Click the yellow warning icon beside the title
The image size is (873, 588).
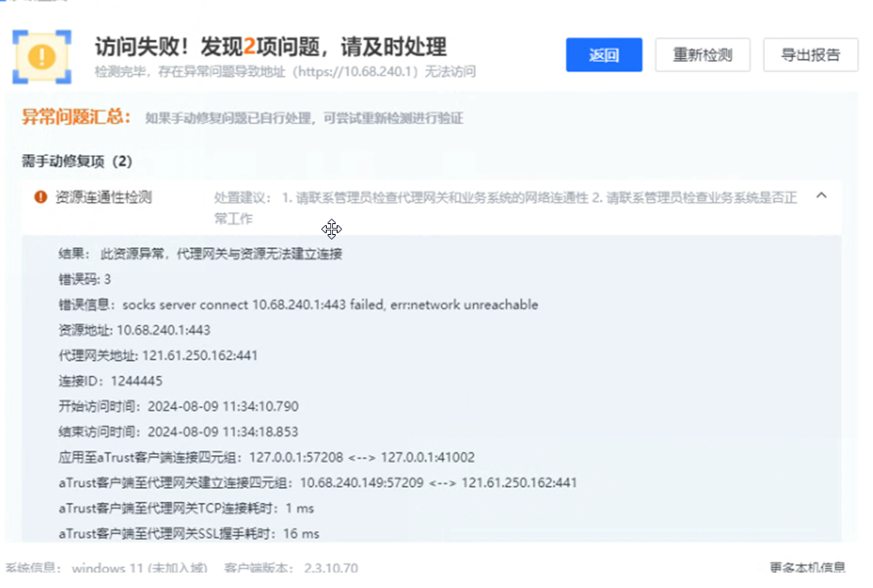pyautogui.click(x=41, y=56)
